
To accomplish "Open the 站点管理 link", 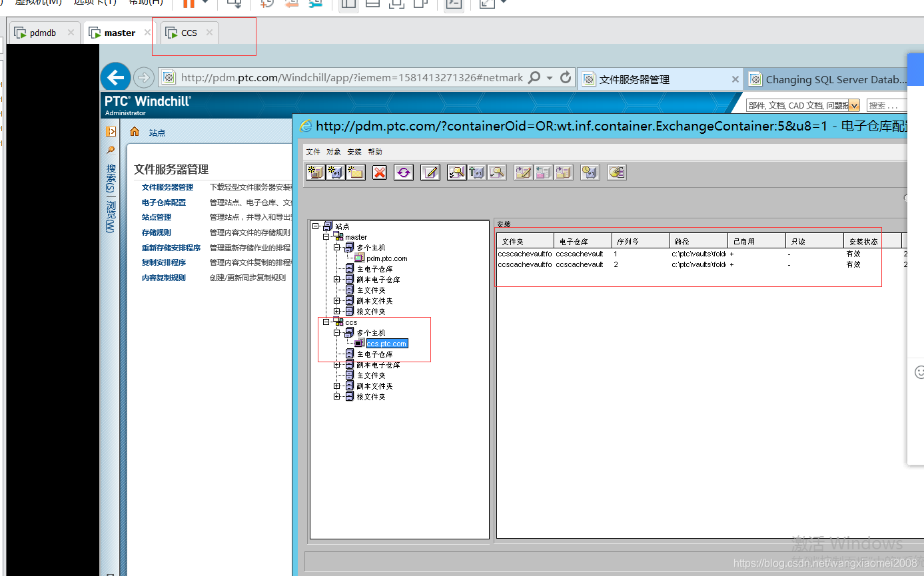I will 157,217.
